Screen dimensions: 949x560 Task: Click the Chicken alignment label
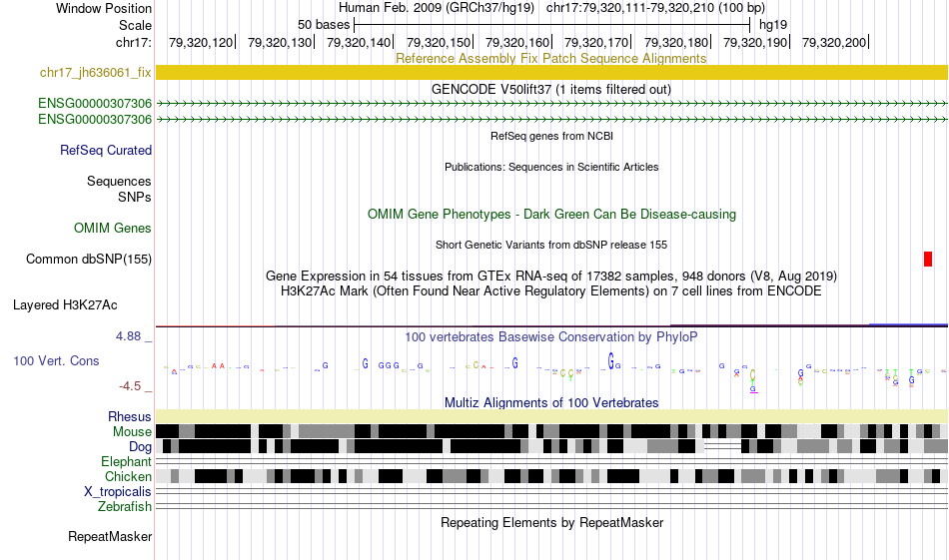[x=128, y=476]
